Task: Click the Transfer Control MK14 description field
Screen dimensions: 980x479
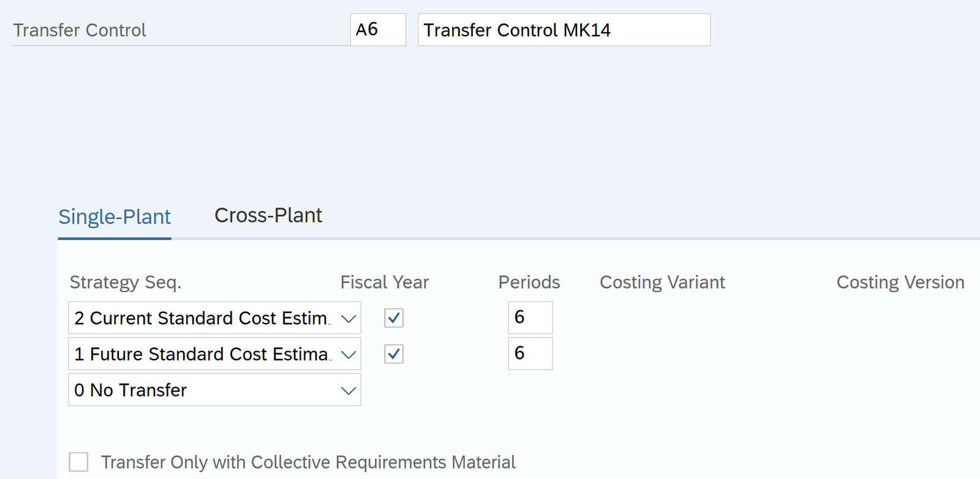Action: coord(563,30)
